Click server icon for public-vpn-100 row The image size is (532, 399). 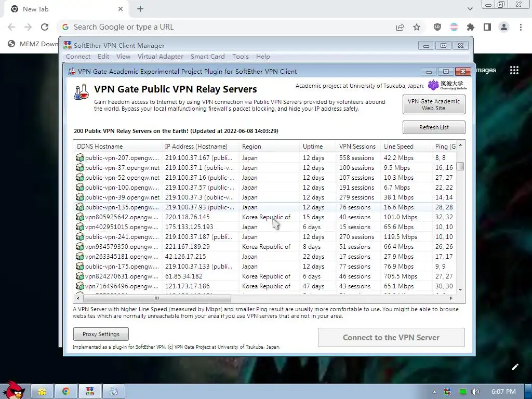pyautogui.click(x=79, y=187)
